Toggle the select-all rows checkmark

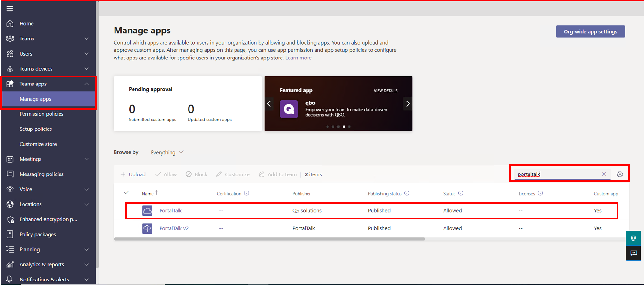(x=127, y=193)
